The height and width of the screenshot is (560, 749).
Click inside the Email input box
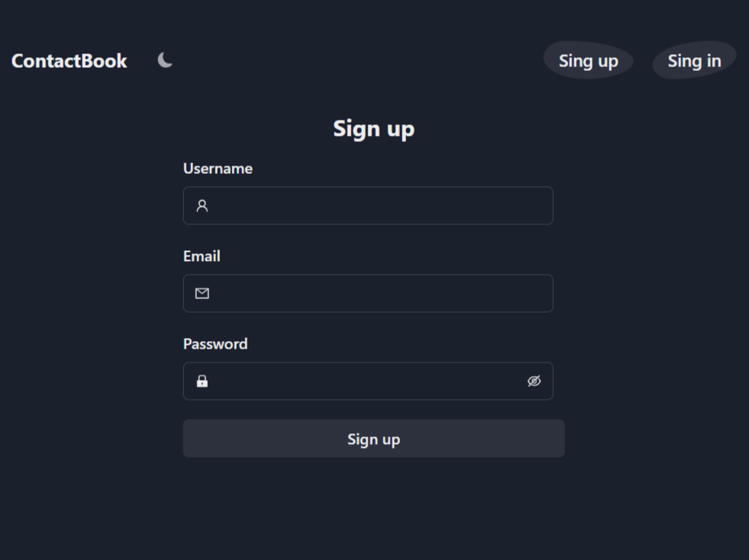pos(366,293)
